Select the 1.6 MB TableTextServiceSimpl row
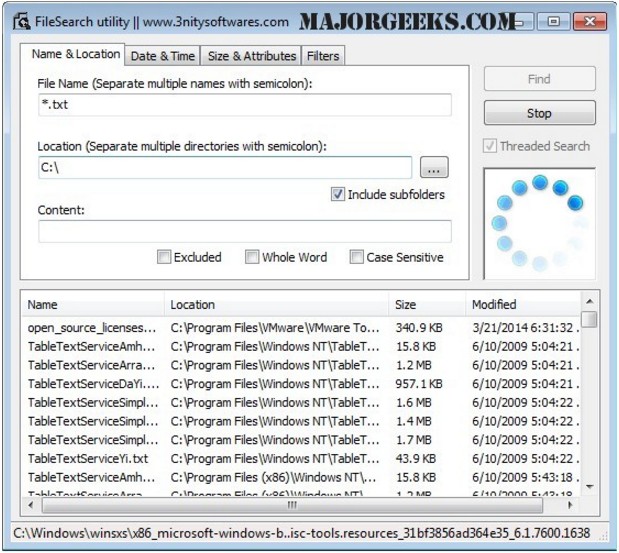 [x=302, y=402]
